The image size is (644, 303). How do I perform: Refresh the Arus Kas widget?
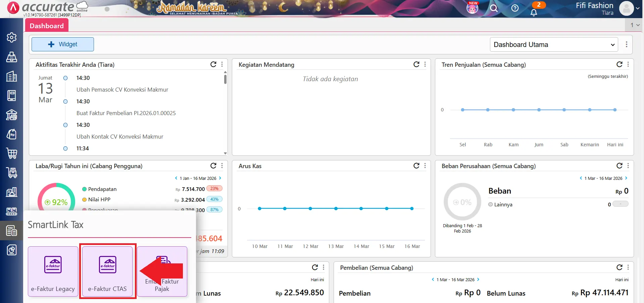(x=416, y=166)
